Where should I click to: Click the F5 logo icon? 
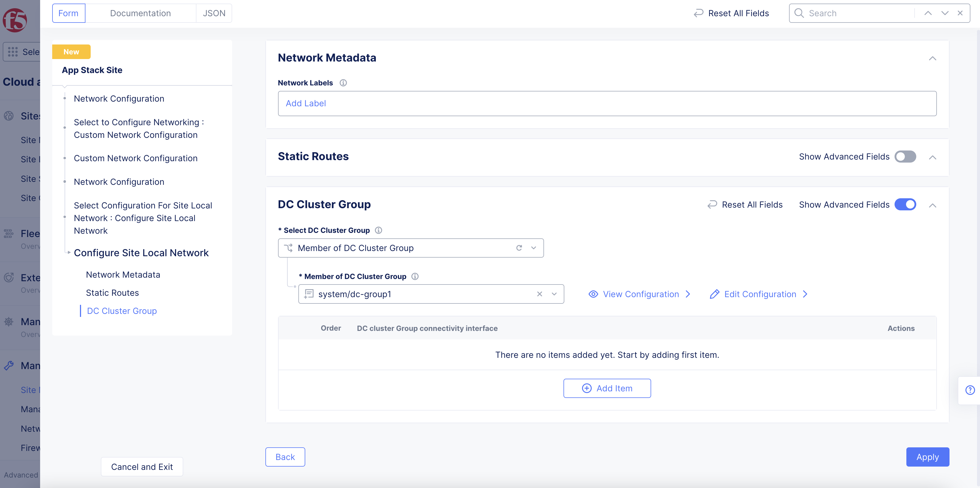click(x=15, y=20)
